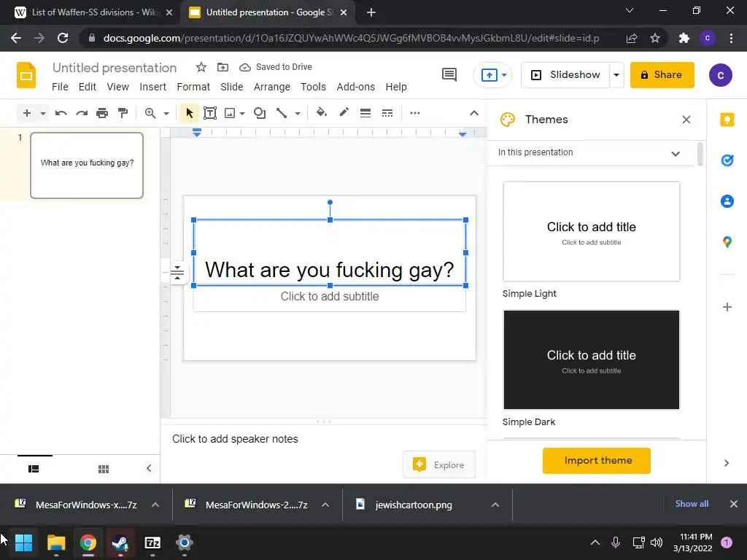Image resolution: width=747 pixels, height=560 pixels.
Task: Open the Slideshow options dropdown arrow
Action: [616, 75]
